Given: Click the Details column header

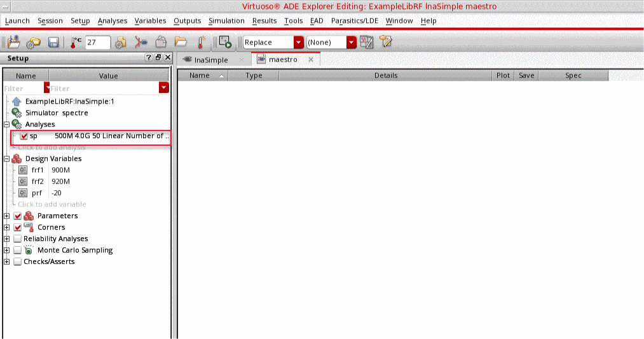Looking at the screenshot, I should click(385, 76).
